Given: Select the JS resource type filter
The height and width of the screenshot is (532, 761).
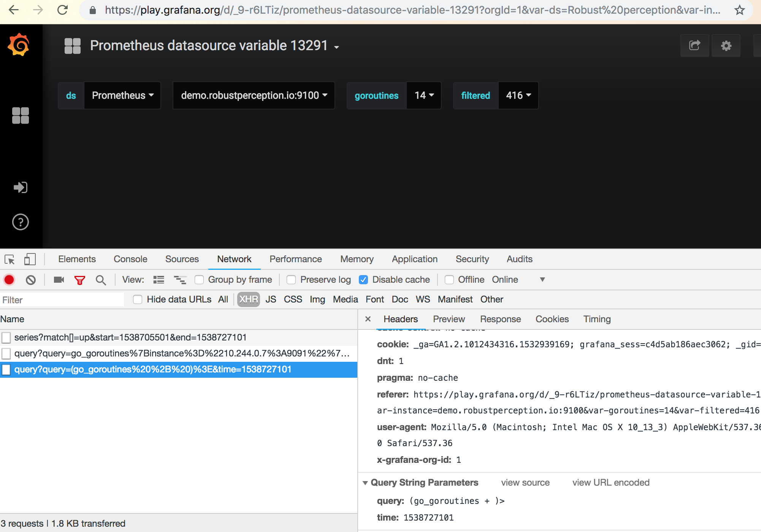Looking at the screenshot, I should pyautogui.click(x=271, y=299).
